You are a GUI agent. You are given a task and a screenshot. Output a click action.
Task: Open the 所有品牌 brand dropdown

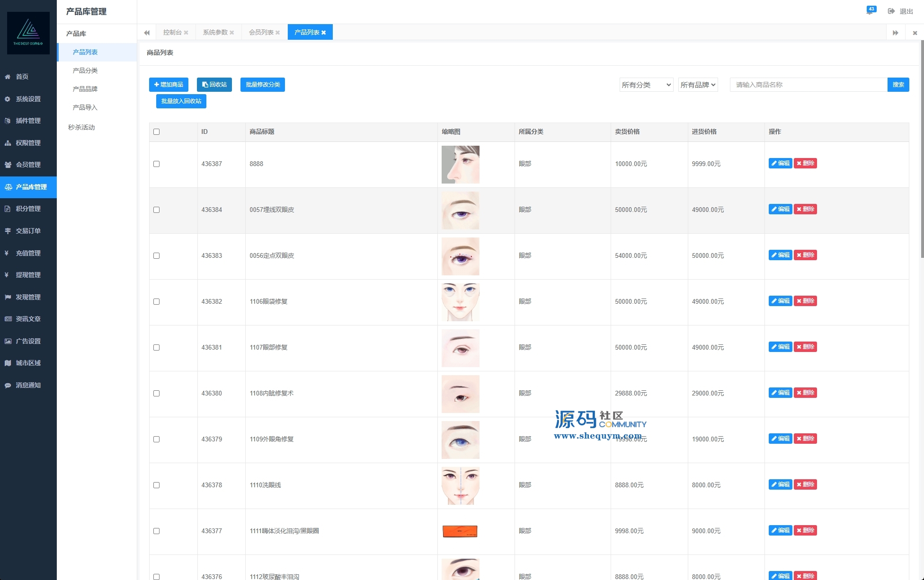click(x=698, y=85)
